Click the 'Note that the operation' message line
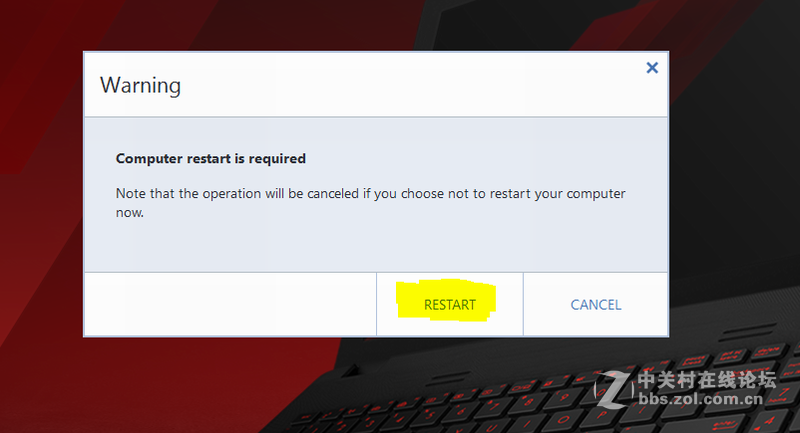This screenshot has height=433, width=800. tap(370, 194)
